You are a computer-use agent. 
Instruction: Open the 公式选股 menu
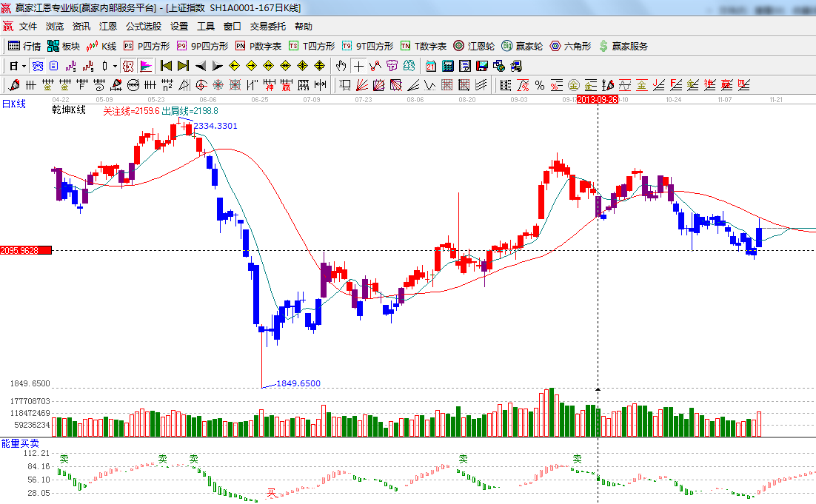[x=143, y=26]
